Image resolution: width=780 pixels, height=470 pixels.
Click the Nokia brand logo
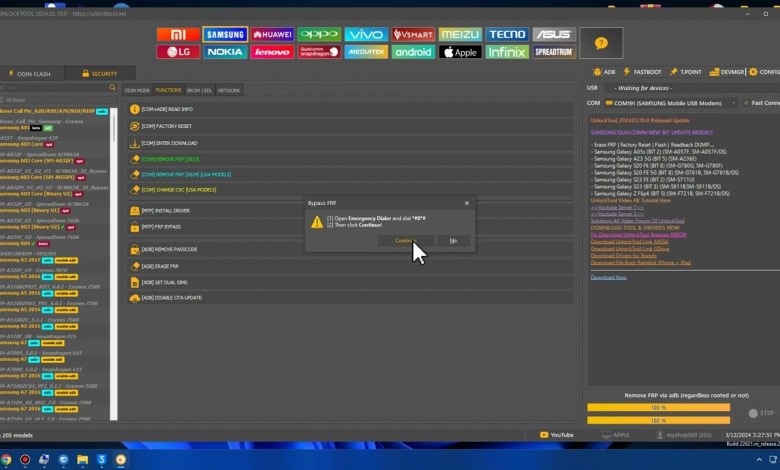225,52
